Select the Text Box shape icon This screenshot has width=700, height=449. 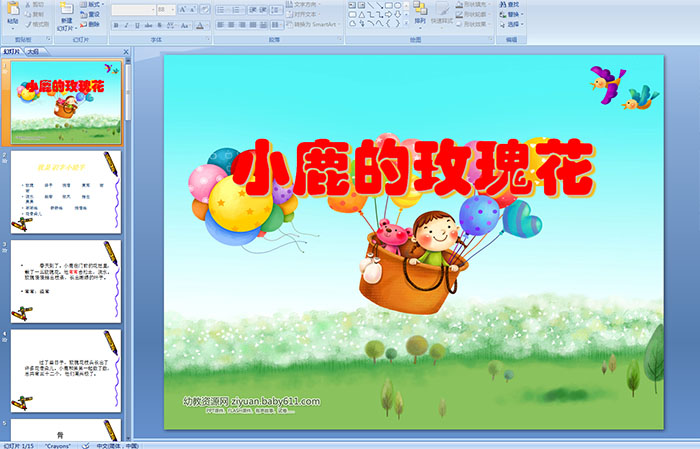352,5
